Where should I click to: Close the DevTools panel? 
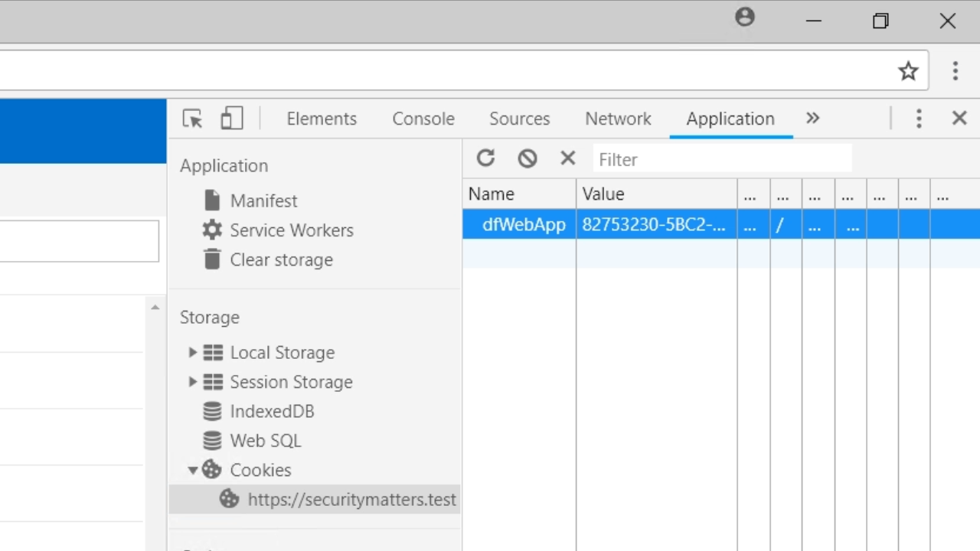(x=959, y=119)
